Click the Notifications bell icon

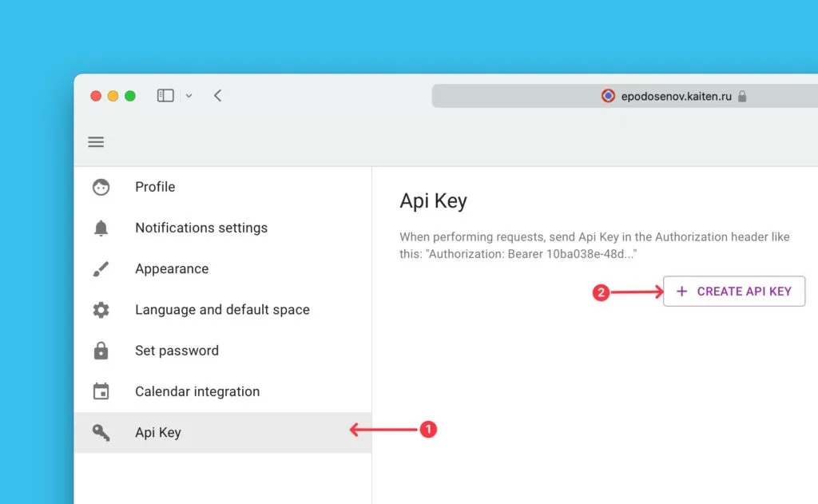[x=101, y=228]
